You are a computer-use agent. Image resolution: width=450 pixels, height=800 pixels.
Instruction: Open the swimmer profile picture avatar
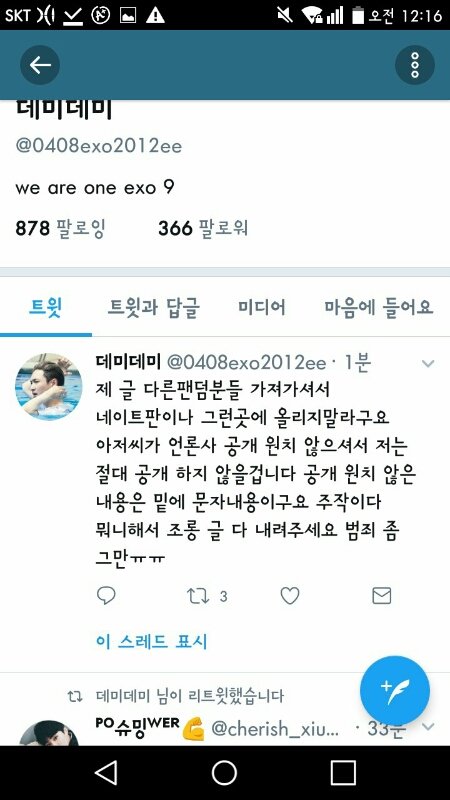[x=48, y=387]
